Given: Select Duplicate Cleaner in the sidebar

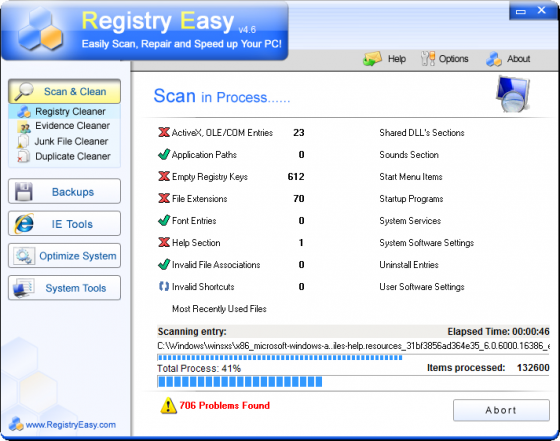Looking at the screenshot, I should click(64, 156).
